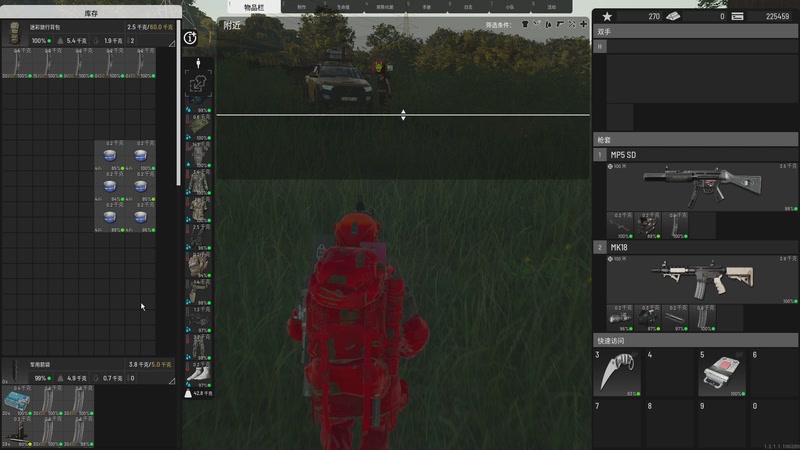
Task: Select the magazine with 98% condition
Action: (x=79, y=432)
